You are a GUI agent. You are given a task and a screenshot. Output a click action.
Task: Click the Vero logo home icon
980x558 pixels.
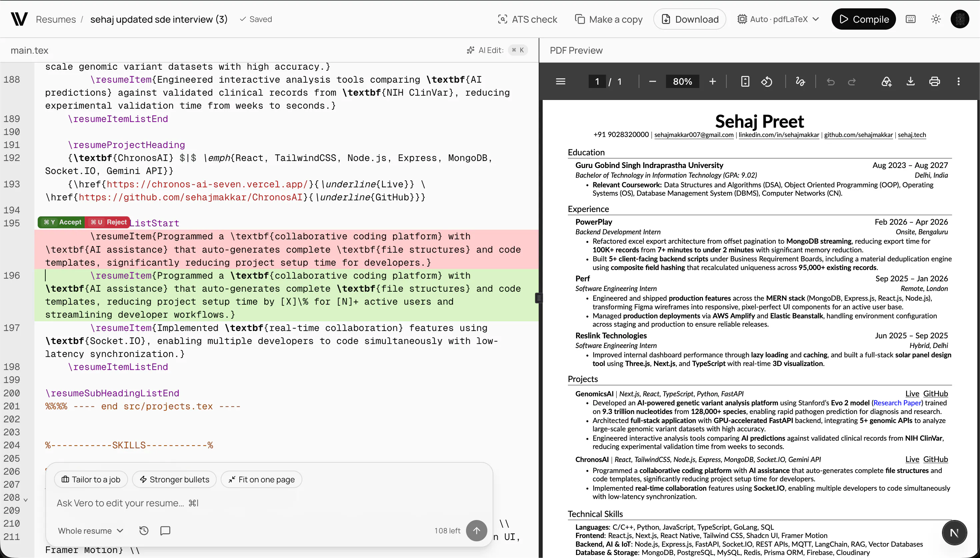tap(19, 19)
